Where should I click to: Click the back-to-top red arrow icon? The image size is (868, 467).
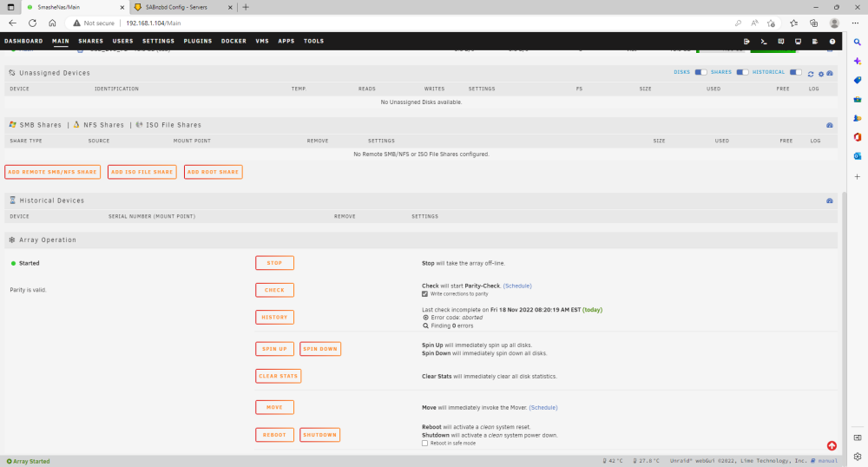click(x=832, y=446)
